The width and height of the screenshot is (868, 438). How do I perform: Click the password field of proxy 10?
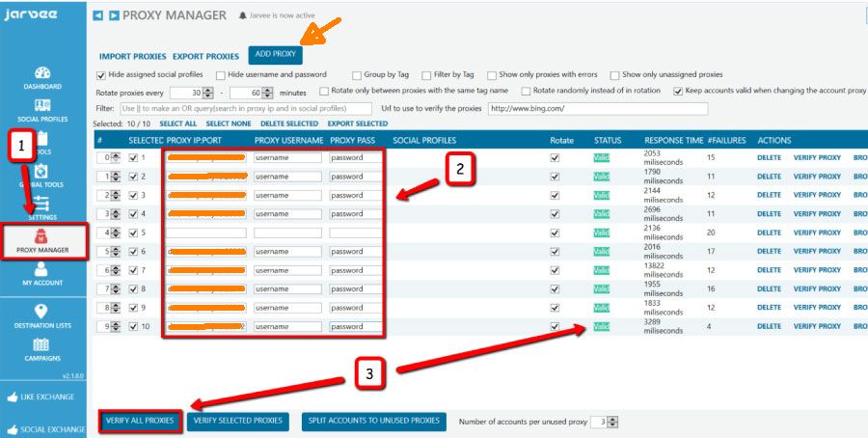pyautogui.click(x=355, y=327)
